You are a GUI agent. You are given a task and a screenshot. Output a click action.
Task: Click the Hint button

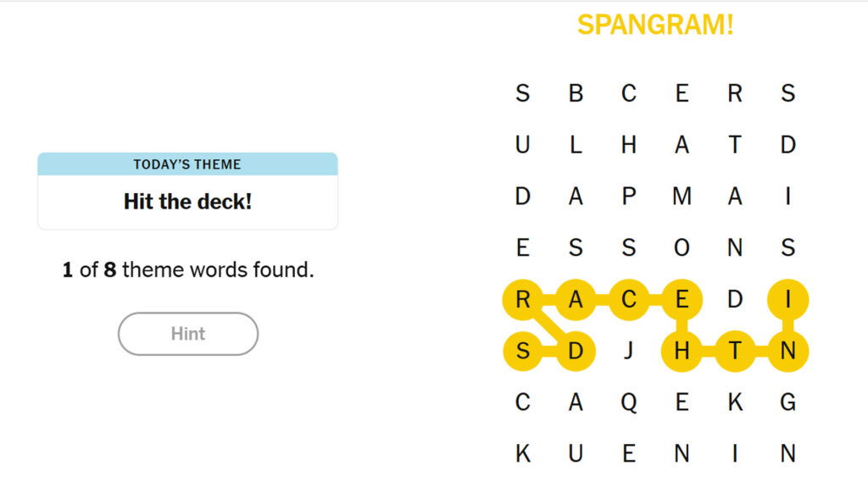tap(187, 334)
